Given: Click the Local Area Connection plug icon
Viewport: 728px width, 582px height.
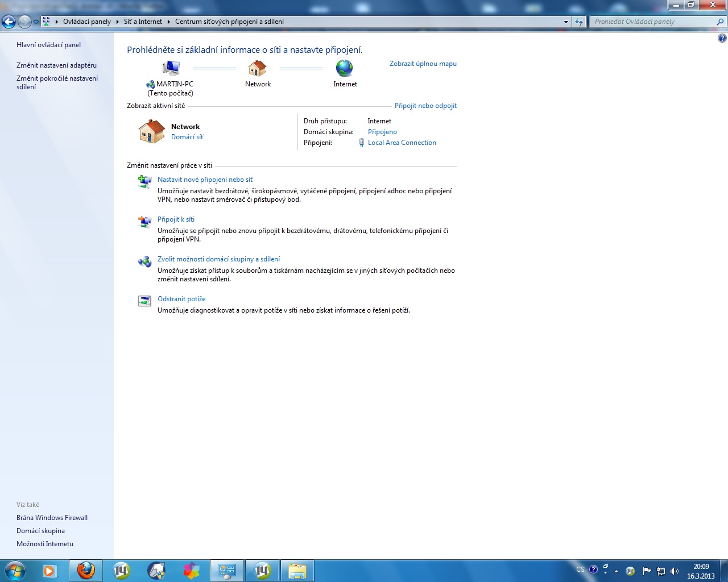Looking at the screenshot, I should (361, 143).
